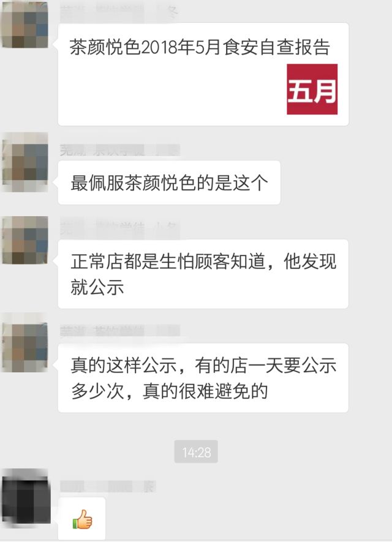Image resolution: width=392 pixels, height=542 pixels.
Task: Click the red 五月 thumbnail image
Action: coord(312,89)
